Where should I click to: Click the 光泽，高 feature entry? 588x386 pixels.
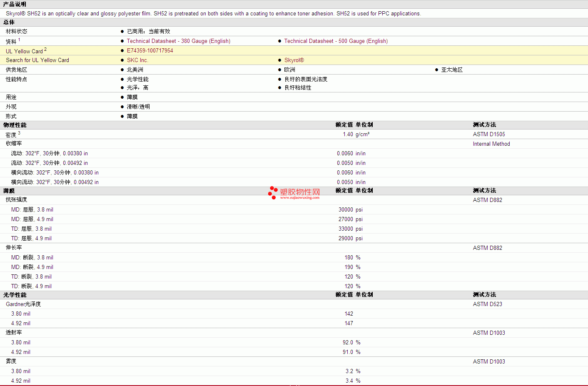[x=137, y=87]
